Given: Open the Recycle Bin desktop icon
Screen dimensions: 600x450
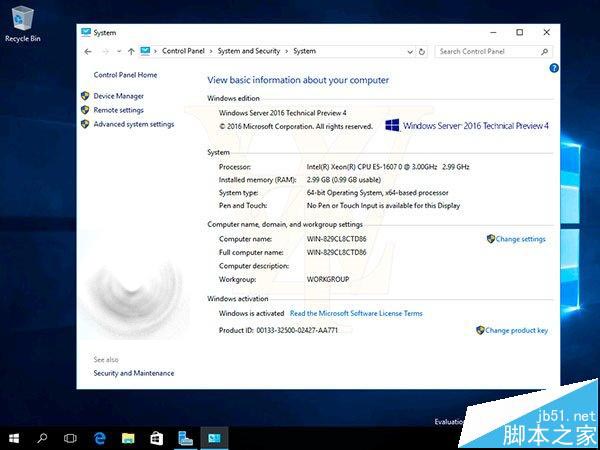Looking at the screenshot, I should pos(23,23).
